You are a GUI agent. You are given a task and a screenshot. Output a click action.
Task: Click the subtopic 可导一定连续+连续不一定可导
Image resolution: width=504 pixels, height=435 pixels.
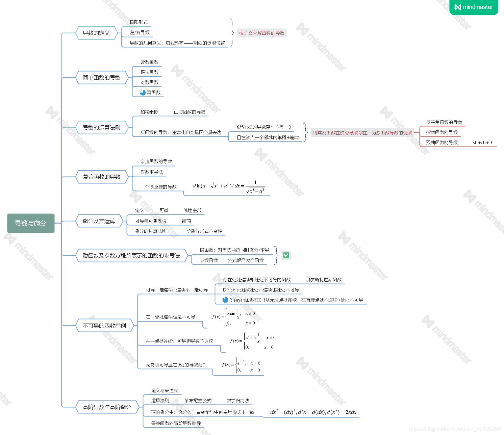click(x=177, y=290)
